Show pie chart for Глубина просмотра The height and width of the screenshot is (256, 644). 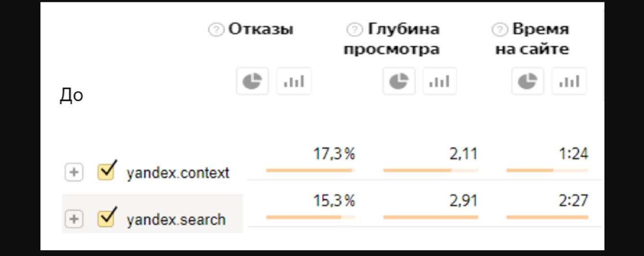pos(399,81)
